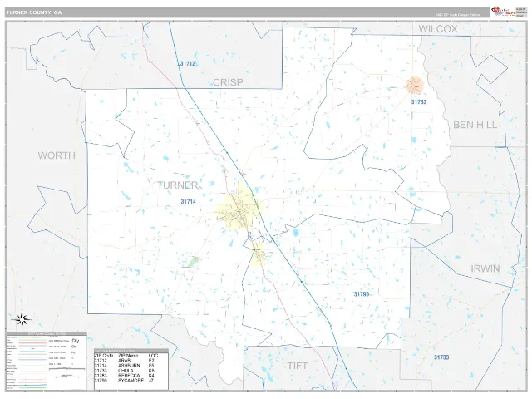Click 31790 in the ZIP table
The width and height of the screenshot is (532, 399).
101,381
